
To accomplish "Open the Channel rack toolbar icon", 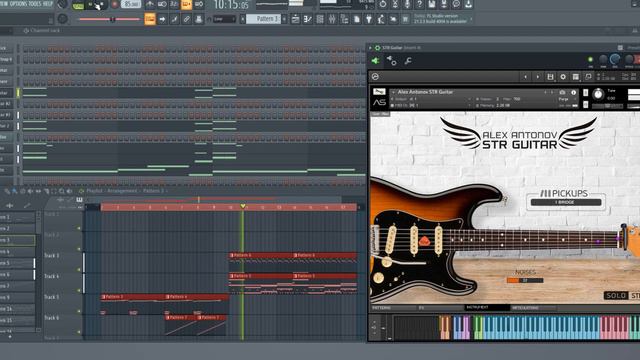I will click(x=320, y=19).
